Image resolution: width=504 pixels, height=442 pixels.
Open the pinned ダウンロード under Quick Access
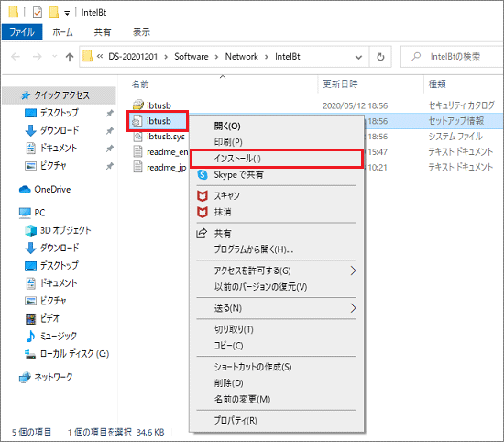(60, 130)
